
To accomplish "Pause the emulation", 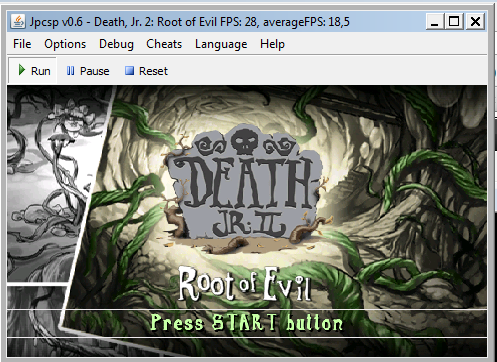I will pos(88,71).
